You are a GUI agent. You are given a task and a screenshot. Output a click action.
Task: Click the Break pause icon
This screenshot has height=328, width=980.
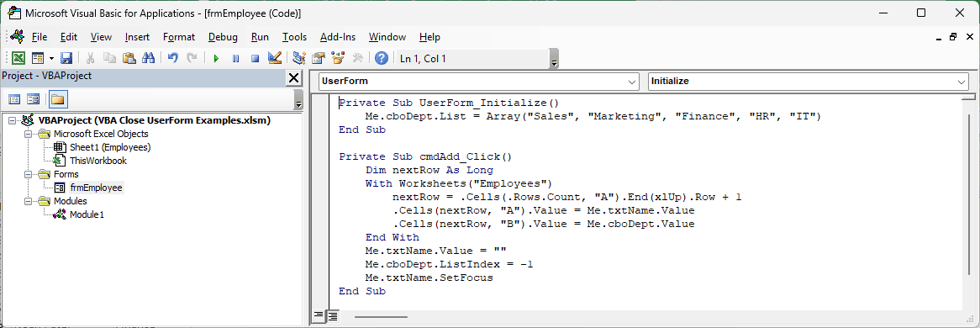(x=235, y=58)
